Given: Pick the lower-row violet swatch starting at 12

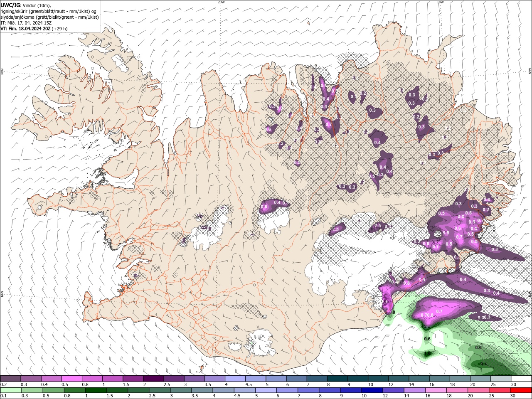Looking at the screenshot, I should point(394,390).
